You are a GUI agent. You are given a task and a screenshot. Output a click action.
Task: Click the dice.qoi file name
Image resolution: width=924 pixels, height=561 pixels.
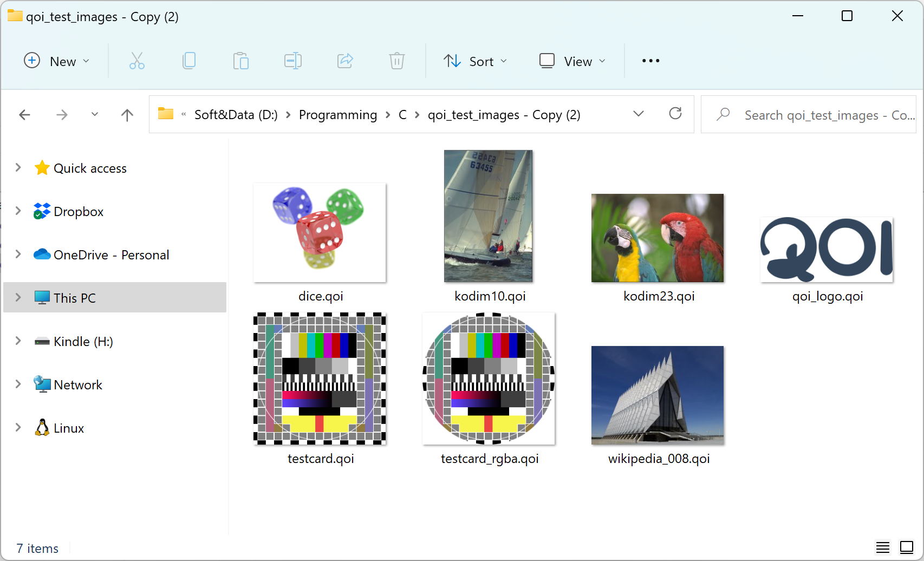321,296
